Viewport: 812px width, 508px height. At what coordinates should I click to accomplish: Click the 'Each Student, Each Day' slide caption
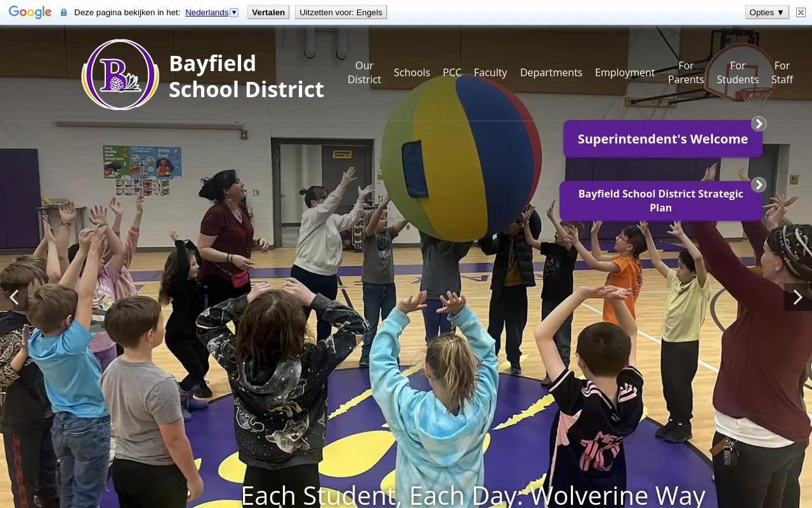click(473, 495)
